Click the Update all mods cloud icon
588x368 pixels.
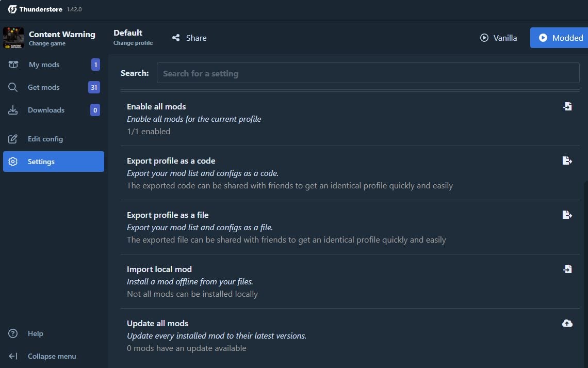click(x=567, y=323)
